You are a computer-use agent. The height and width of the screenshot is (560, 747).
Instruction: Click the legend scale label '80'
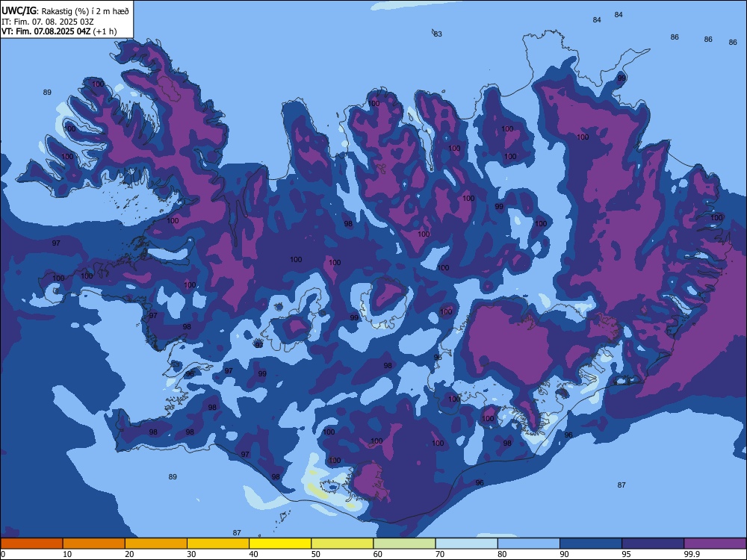click(502, 554)
